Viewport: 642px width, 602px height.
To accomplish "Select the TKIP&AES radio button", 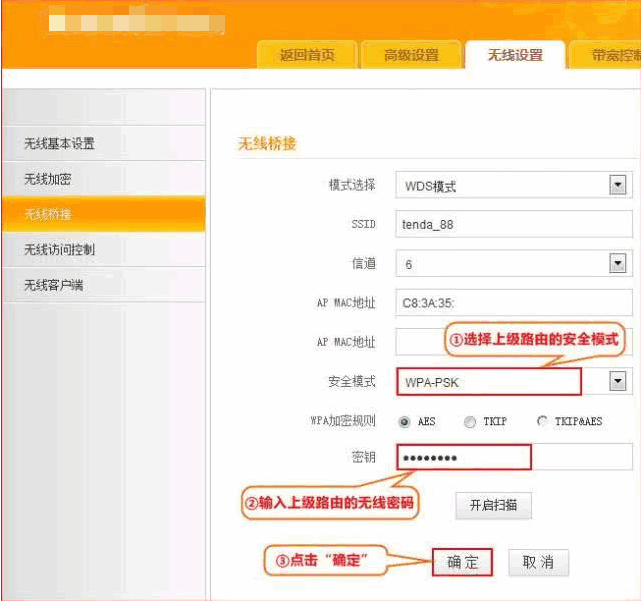I will tap(542, 422).
